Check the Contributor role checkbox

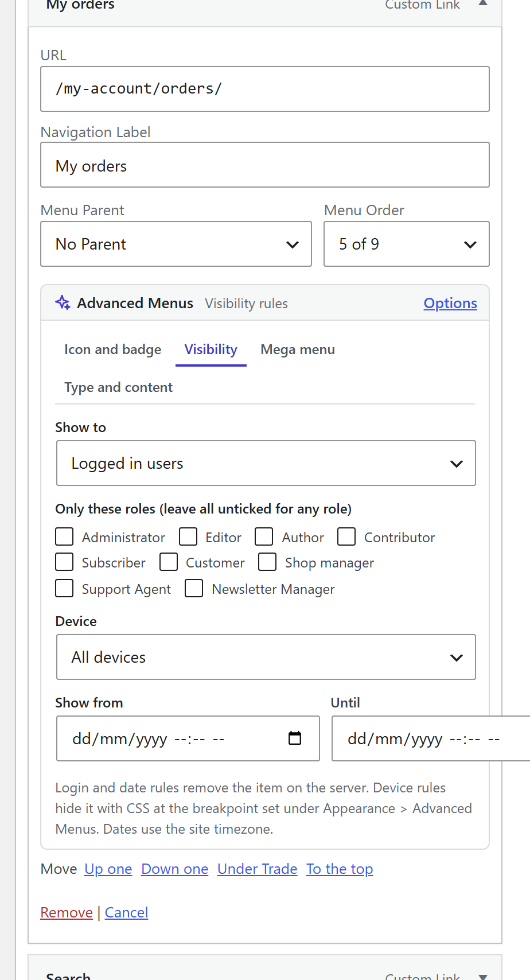click(x=346, y=537)
